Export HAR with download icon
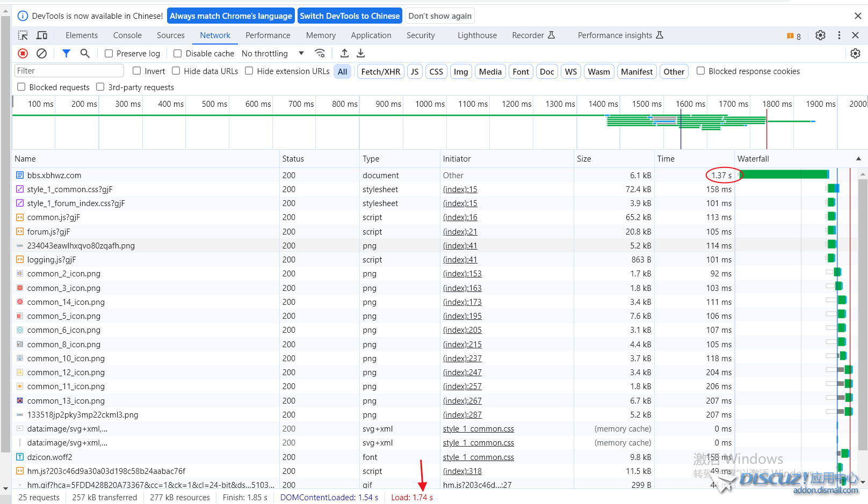 361,53
